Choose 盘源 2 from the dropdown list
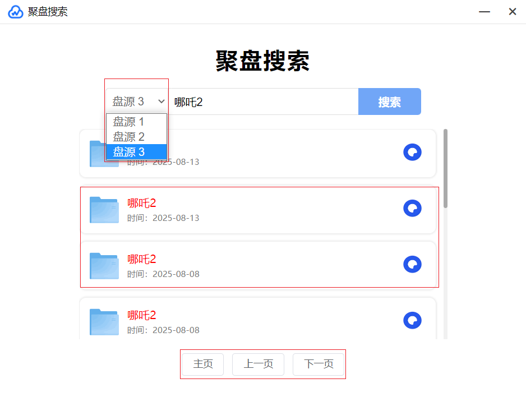This screenshot has height=420, width=526. [136, 136]
